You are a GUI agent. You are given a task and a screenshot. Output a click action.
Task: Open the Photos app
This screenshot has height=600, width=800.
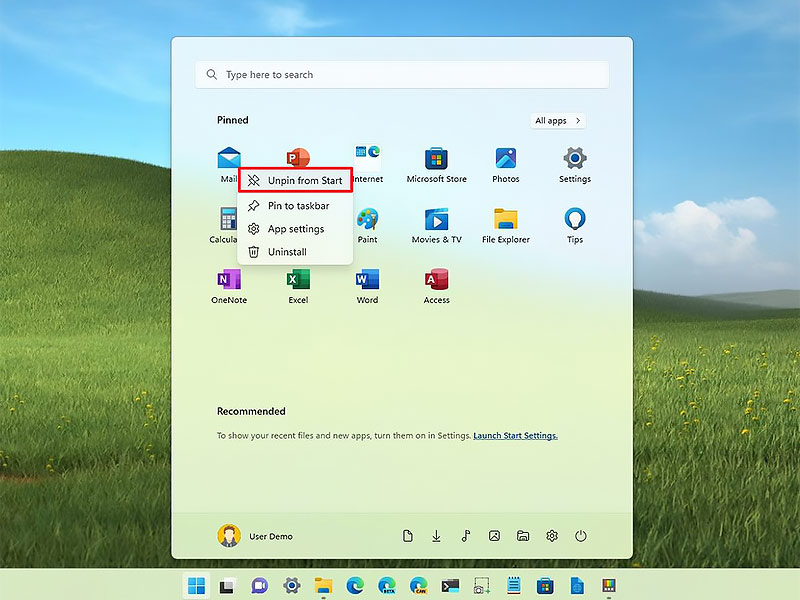(506, 165)
